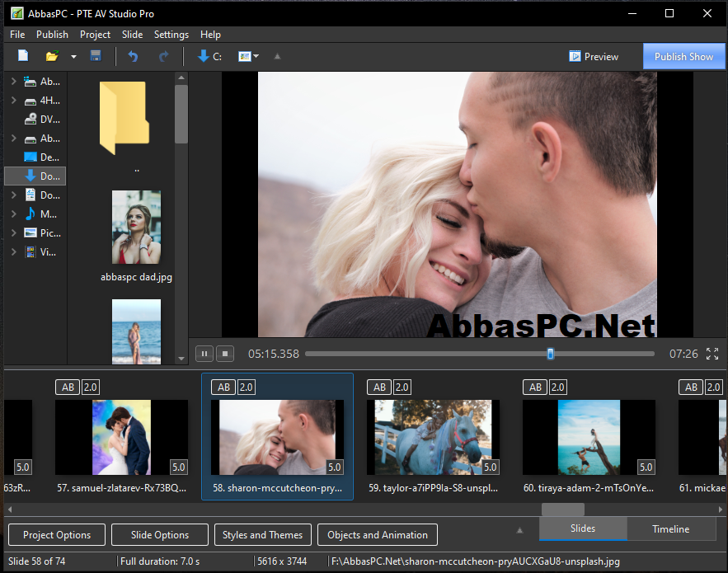Click the AB transition badge on slide 59
728x573 pixels.
pyautogui.click(x=379, y=387)
